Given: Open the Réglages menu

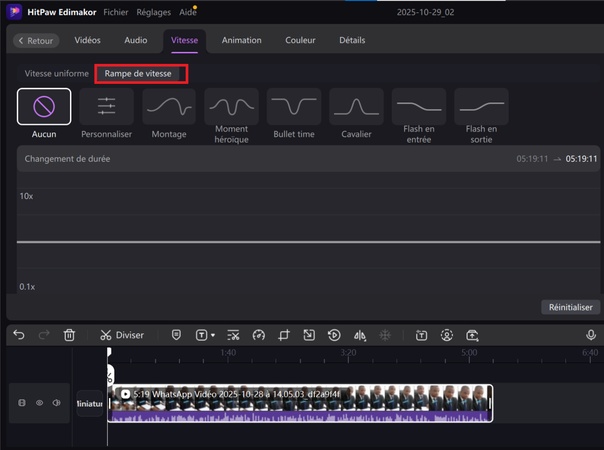Looking at the screenshot, I should (x=155, y=12).
